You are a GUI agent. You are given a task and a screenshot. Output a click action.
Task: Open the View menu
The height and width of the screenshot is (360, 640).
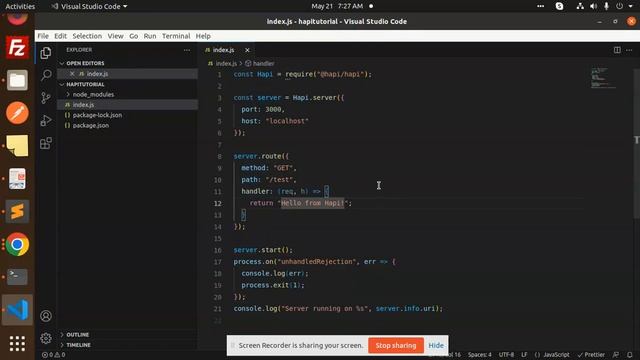tap(116, 36)
